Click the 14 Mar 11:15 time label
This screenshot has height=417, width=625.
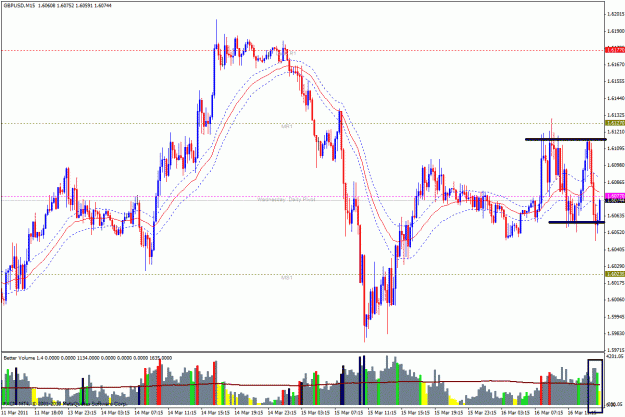tap(183, 413)
